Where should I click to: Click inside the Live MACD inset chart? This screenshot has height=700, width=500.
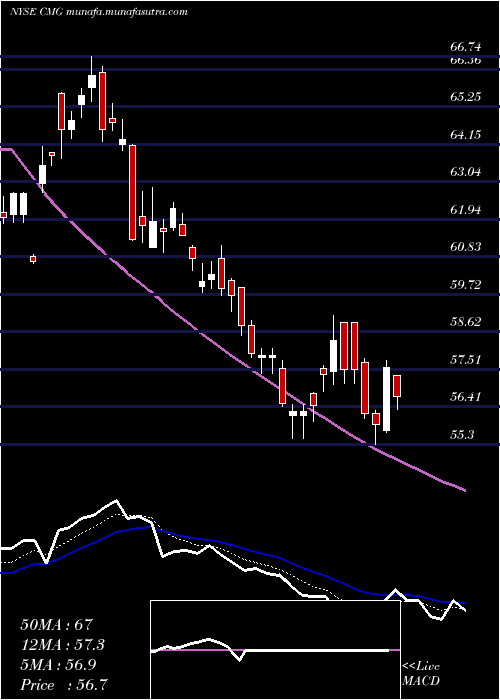(275, 650)
